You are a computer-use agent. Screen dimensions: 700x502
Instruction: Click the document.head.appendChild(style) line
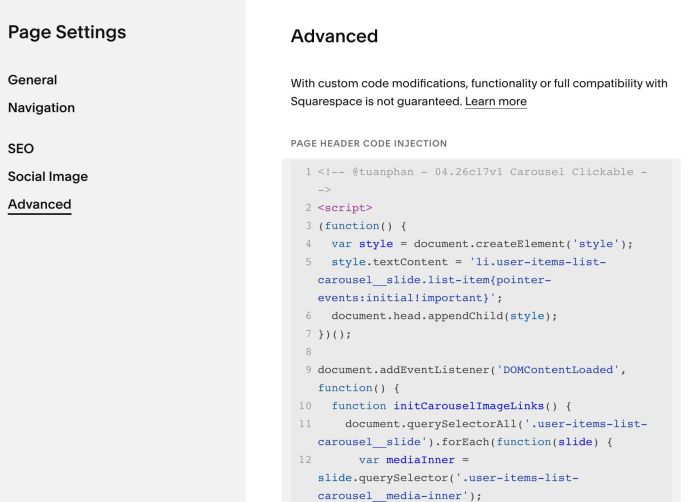[x=444, y=316]
